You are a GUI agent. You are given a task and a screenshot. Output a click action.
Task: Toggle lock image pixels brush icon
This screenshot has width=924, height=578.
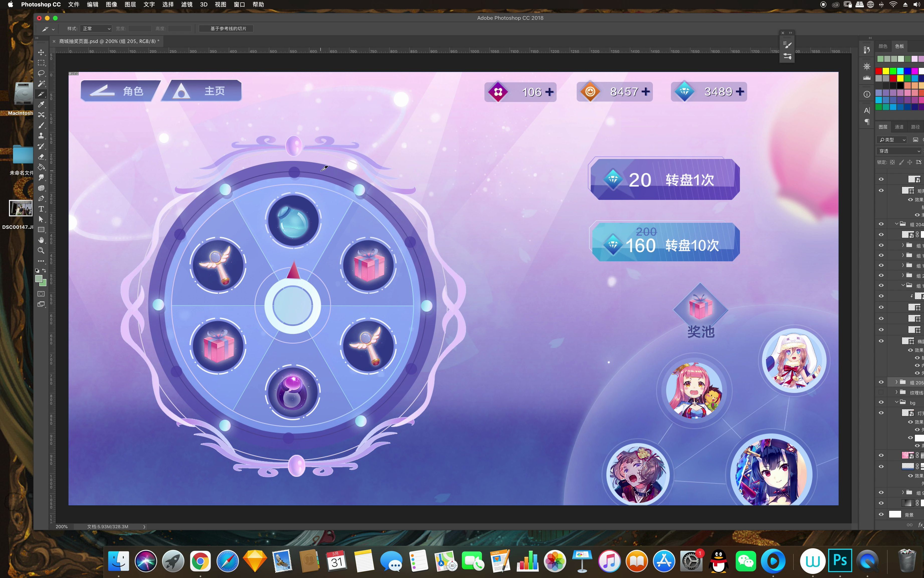pos(901,162)
